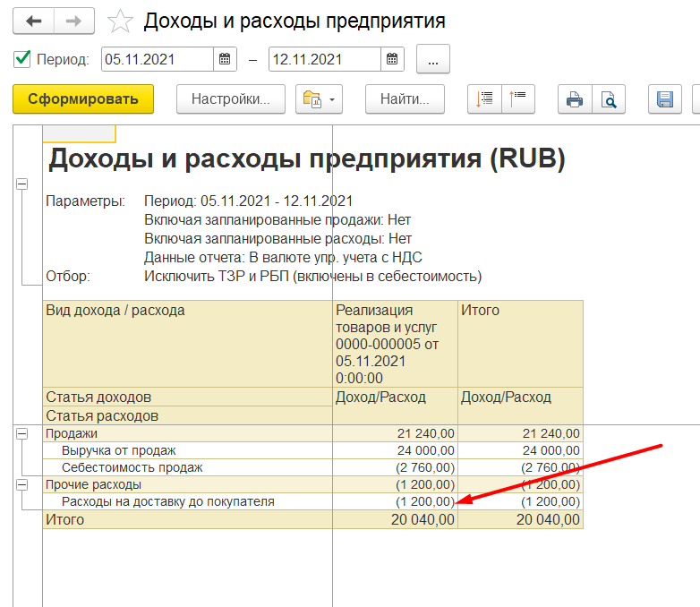Select the grand total 20 040,00 under Итого column
Screen dimensions: 700x607
[521, 519]
